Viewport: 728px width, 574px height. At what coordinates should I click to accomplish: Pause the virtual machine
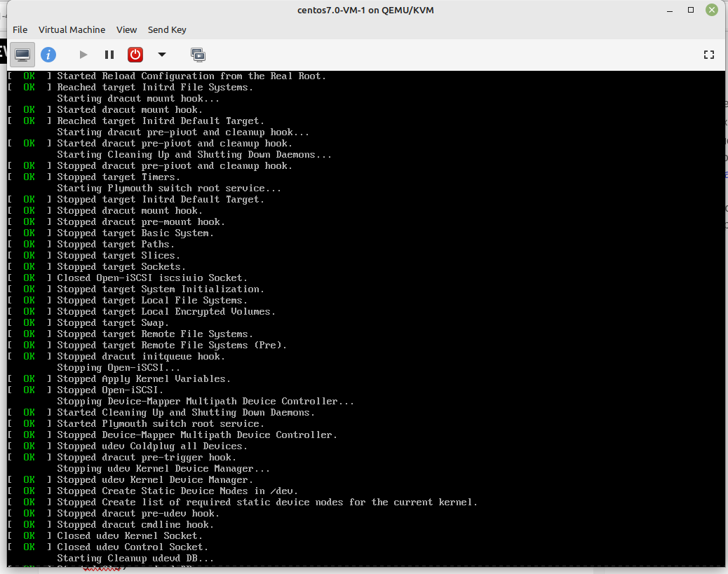pyautogui.click(x=109, y=55)
